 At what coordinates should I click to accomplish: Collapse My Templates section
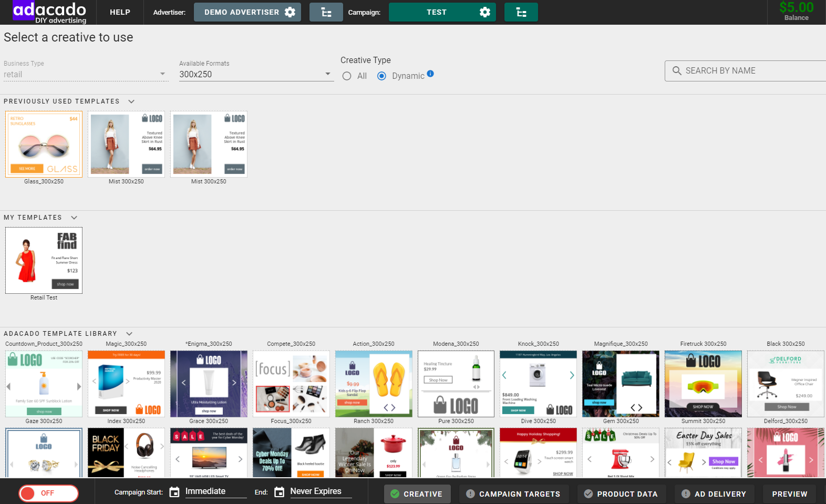point(74,218)
